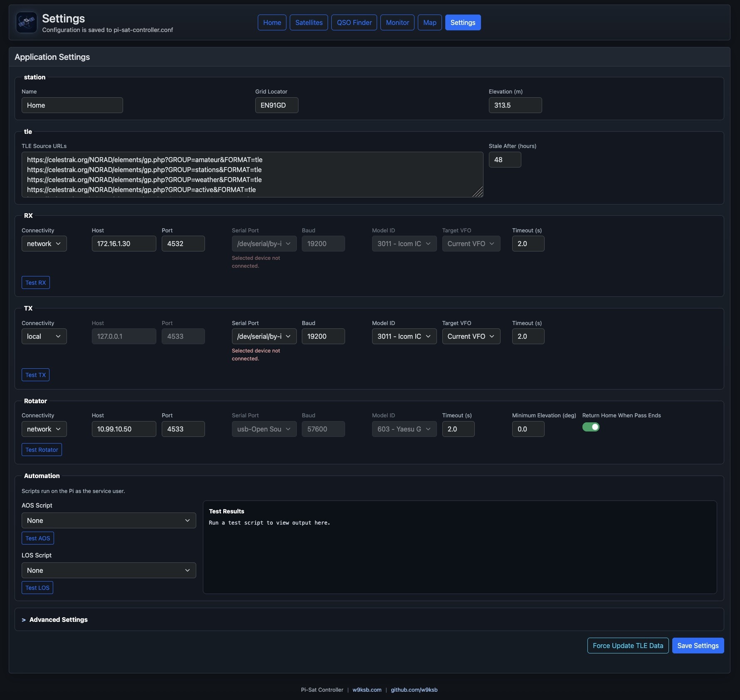Open the QSO Finder tab

coord(354,22)
